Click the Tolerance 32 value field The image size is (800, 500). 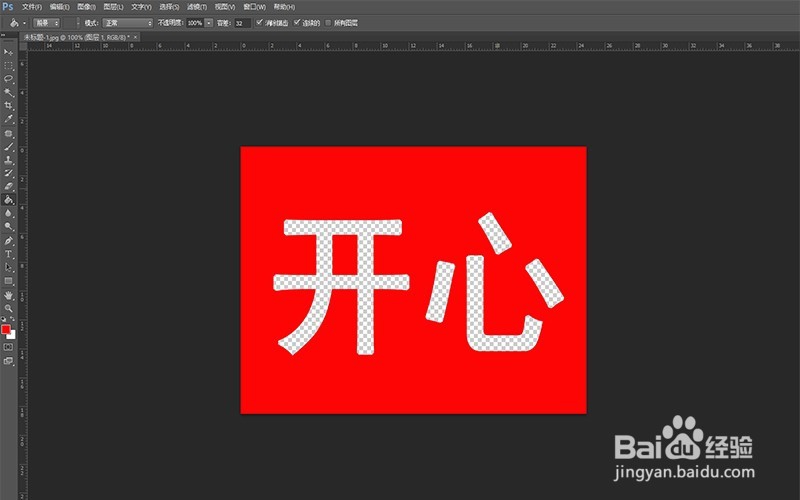pos(242,23)
